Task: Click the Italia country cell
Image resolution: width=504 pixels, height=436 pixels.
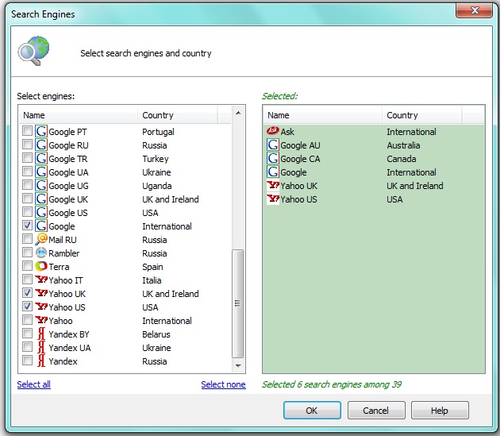Action: [x=152, y=280]
